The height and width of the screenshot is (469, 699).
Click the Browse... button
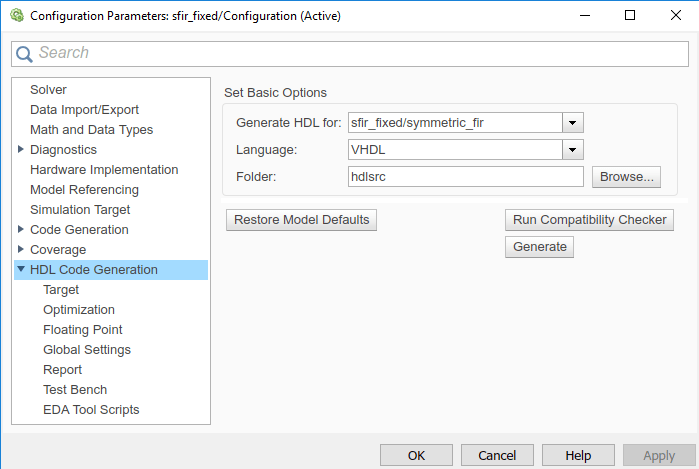pos(626,177)
